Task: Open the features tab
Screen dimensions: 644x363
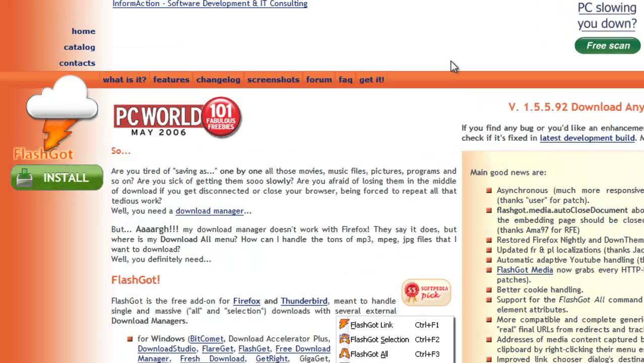Action: tap(171, 80)
